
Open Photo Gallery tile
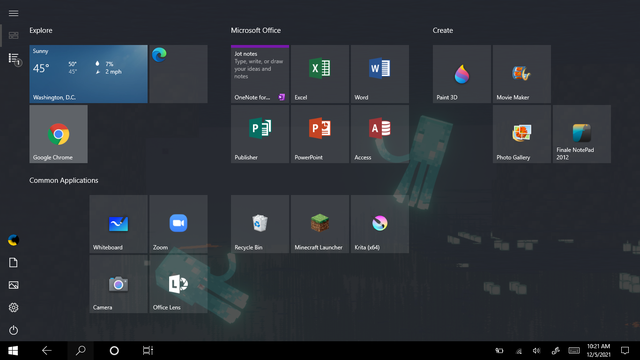pos(522,134)
